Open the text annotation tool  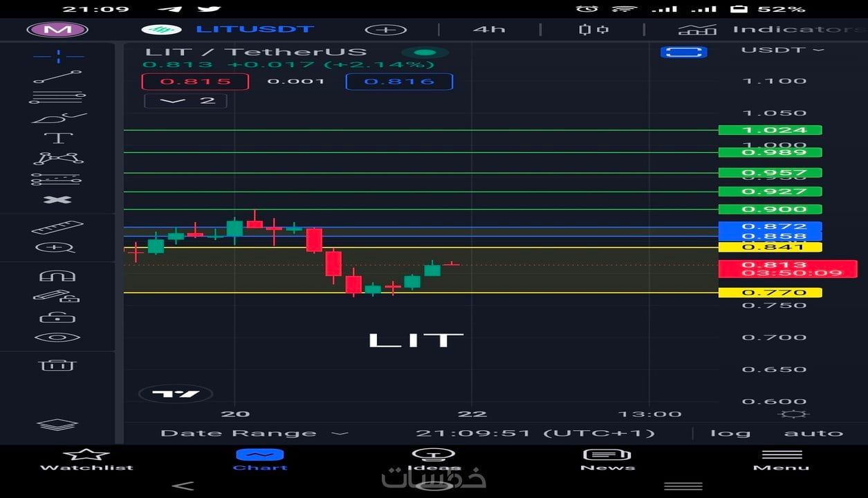tap(59, 136)
